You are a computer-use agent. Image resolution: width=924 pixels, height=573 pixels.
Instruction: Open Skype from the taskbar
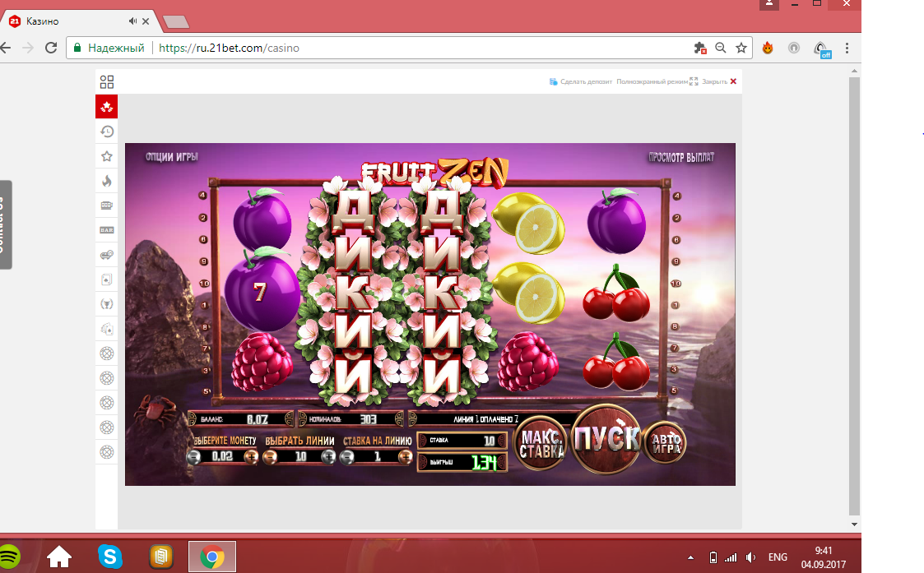(110, 557)
